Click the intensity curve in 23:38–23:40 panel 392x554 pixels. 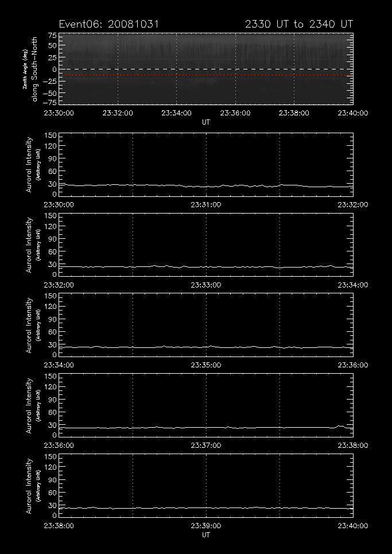[206, 508]
